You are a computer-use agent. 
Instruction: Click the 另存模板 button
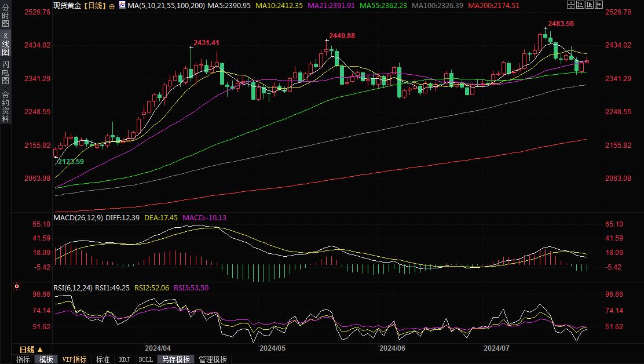tap(176, 359)
